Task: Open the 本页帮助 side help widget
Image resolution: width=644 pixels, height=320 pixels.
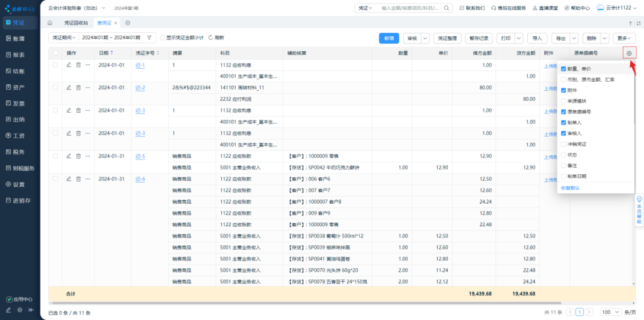Action: click(x=639, y=210)
